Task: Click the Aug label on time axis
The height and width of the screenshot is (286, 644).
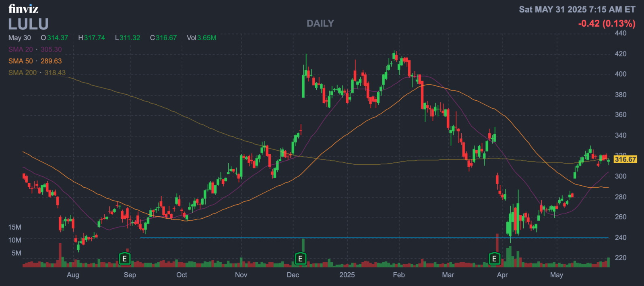Action: (x=73, y=275)
